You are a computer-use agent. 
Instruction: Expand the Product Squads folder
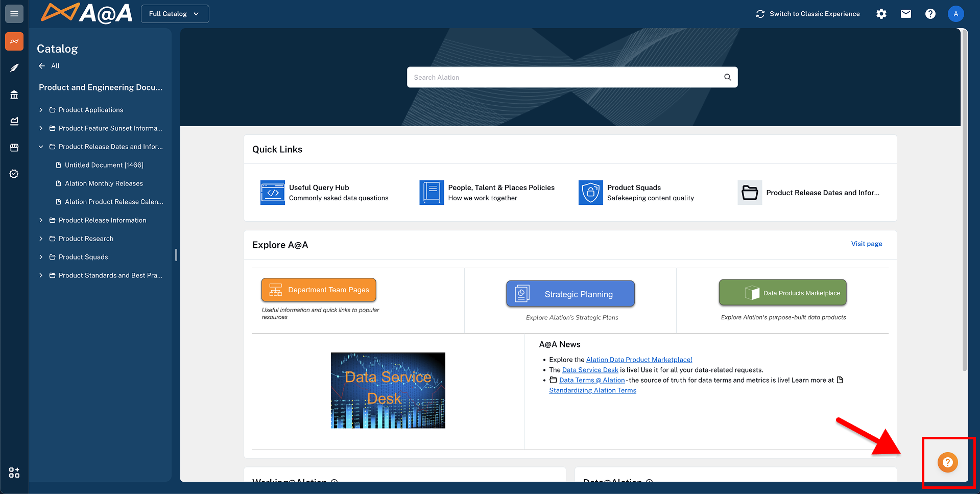click(x=41, y=257)
